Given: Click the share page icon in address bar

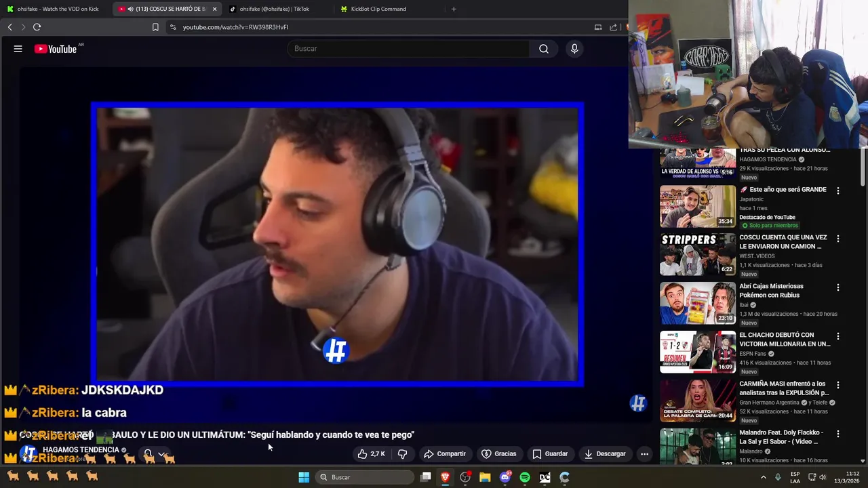Looking at the screenshot, I should (614, 27).
